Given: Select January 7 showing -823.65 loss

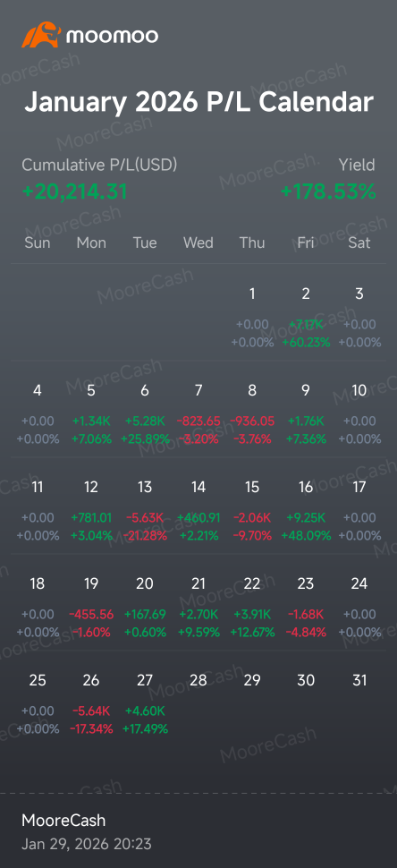Looking at the screenshot, I should pyautogui.click(x=198, y=414).
